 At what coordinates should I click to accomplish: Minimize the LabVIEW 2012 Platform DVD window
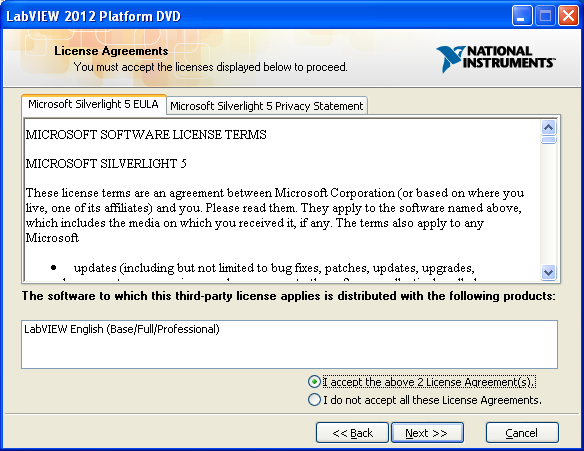pyautogui.click(x=522, y=16)
